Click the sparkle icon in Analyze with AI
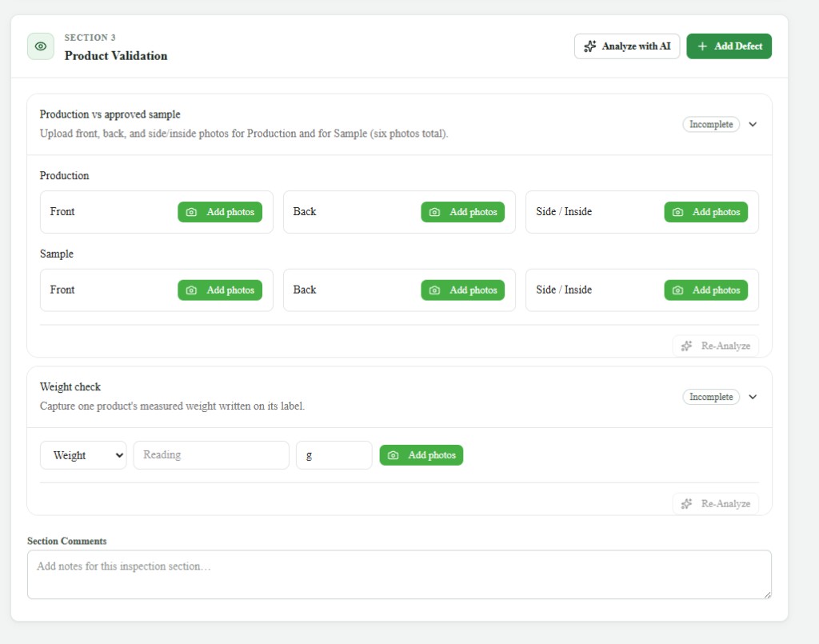819x644 pixels. click(x=589, y=46)
